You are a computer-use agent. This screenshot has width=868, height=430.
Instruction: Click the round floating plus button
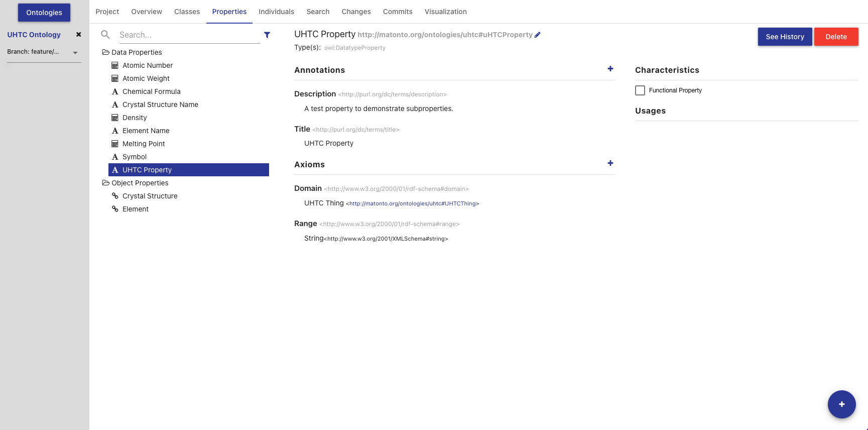point(841,404)
